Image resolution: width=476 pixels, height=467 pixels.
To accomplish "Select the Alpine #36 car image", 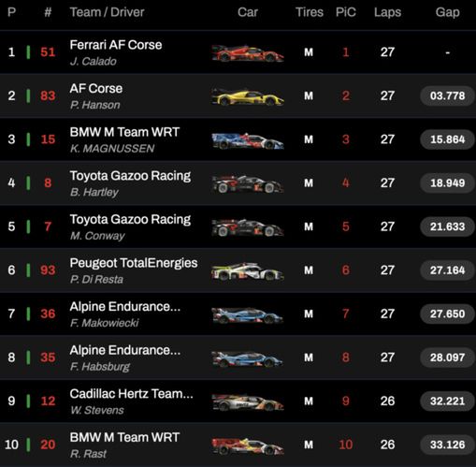I will coord(248,314).
